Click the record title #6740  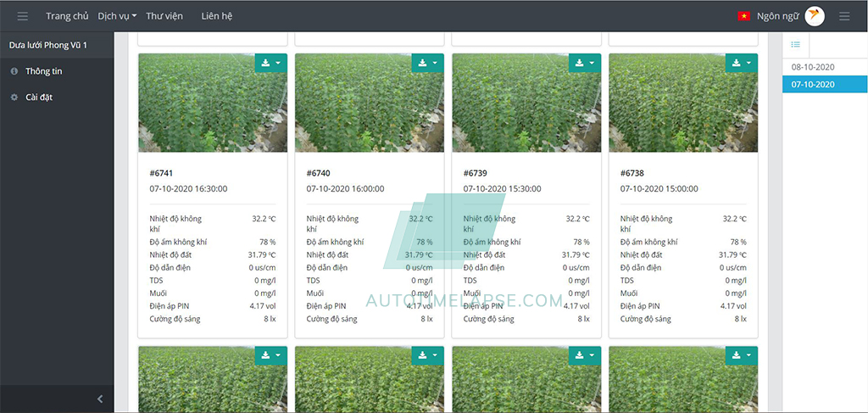(x=319, y=173)
